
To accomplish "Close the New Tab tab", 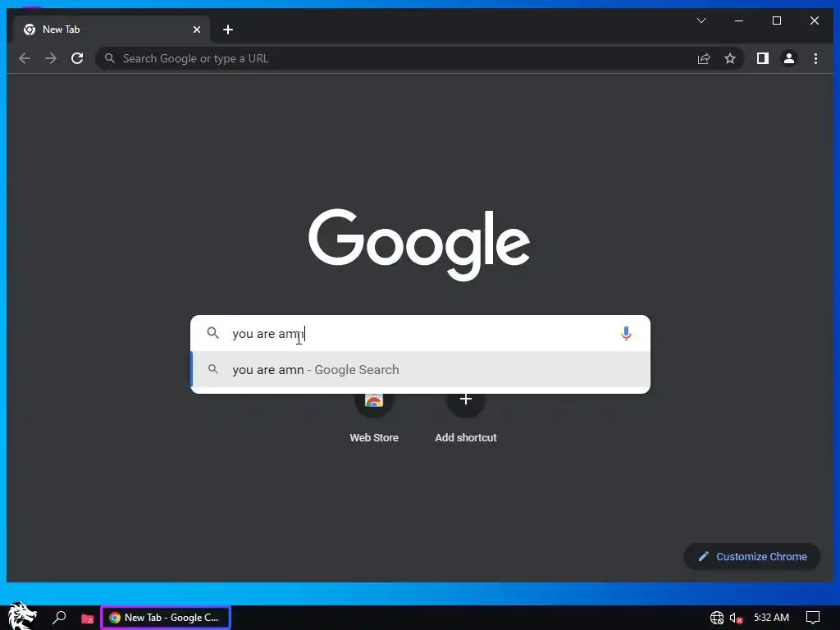I will point(197,30).
